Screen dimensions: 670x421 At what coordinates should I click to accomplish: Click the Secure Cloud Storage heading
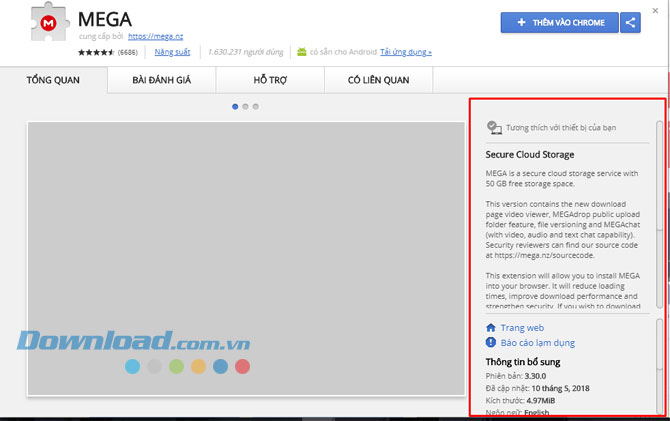(x=530, y=155)
